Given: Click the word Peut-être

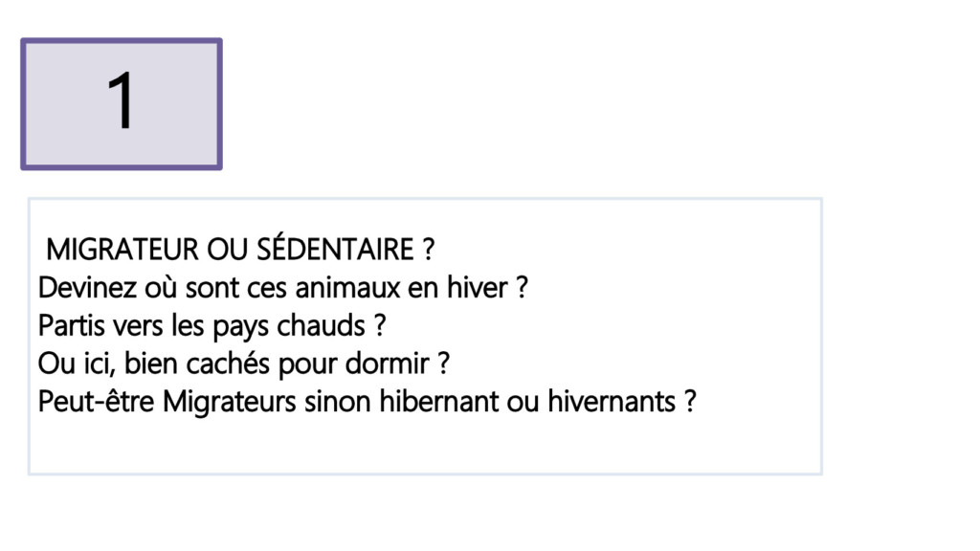Looking at the screenshot, I should pos(96,401).
